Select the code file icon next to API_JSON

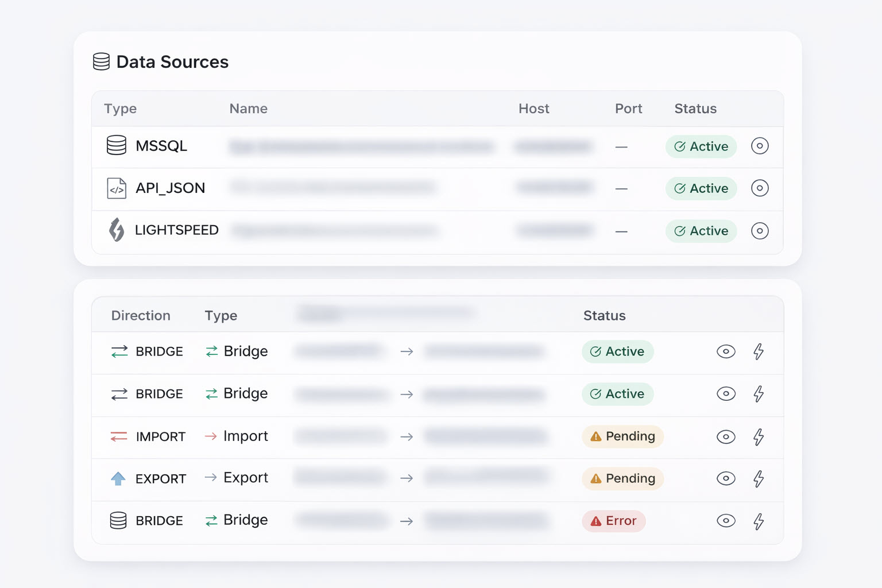(117, 188)
